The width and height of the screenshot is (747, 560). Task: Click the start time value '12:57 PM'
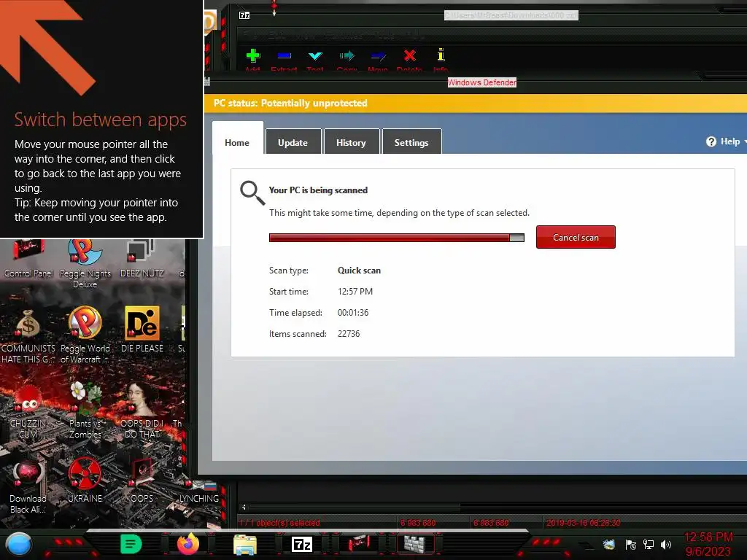click(355, 292)
